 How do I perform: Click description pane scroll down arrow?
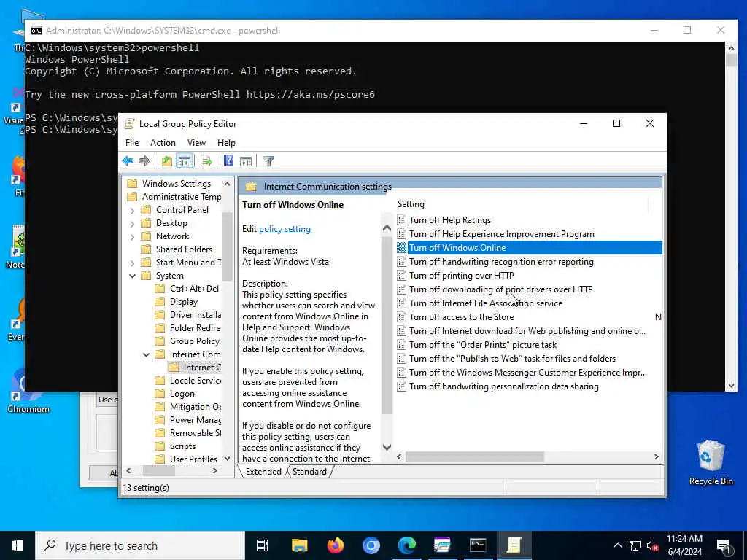coord(387,447)
